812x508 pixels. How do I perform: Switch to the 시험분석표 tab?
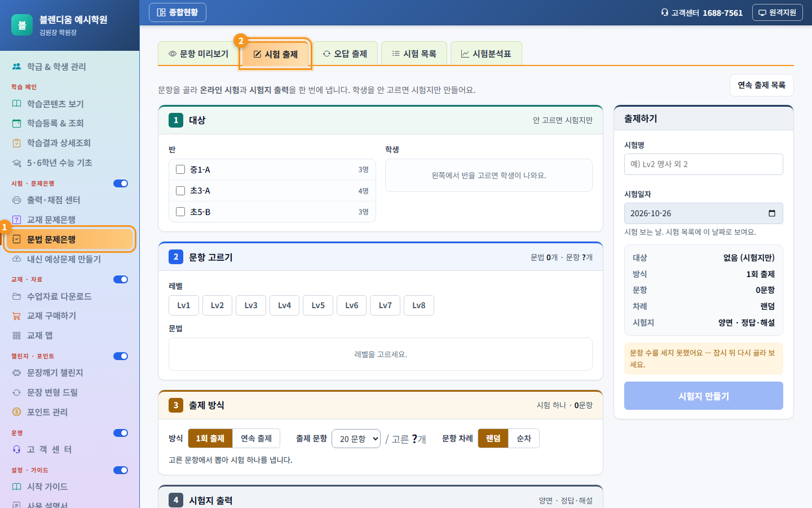486,54
